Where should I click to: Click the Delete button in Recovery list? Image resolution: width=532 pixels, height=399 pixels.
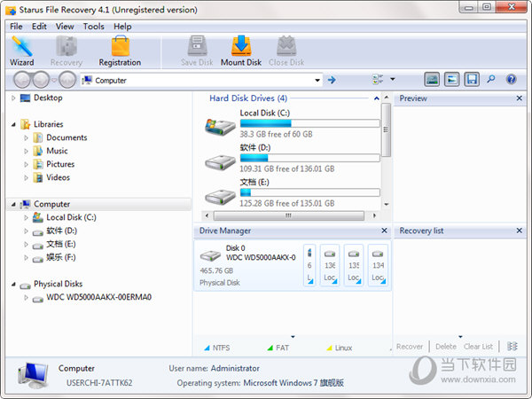click(x=446, y=347)
